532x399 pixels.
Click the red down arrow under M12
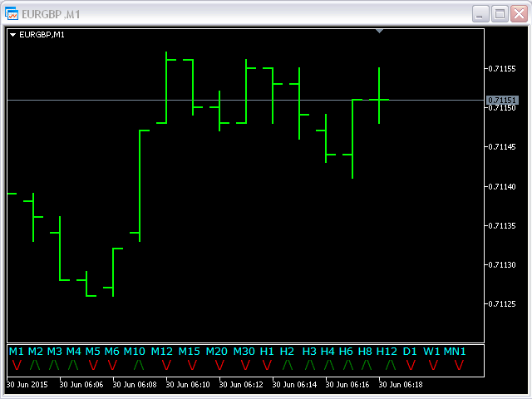[x=166, y=366]
